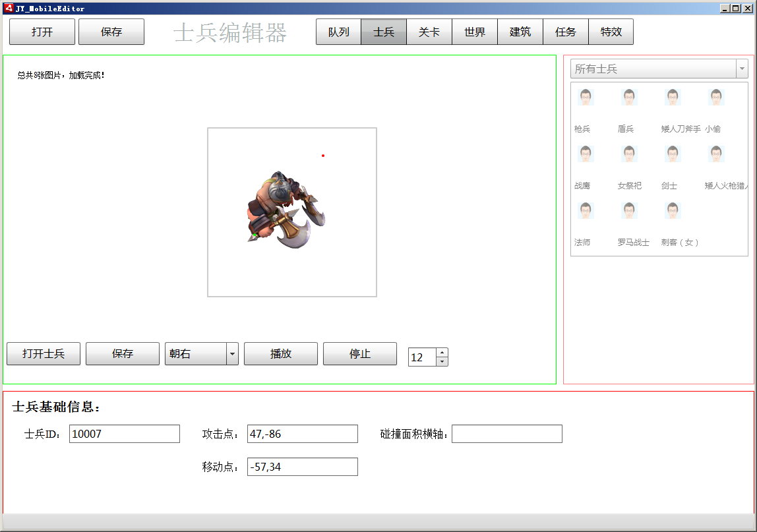Open the 关卡 tab

pyautogui.click(x=429, y=32)
